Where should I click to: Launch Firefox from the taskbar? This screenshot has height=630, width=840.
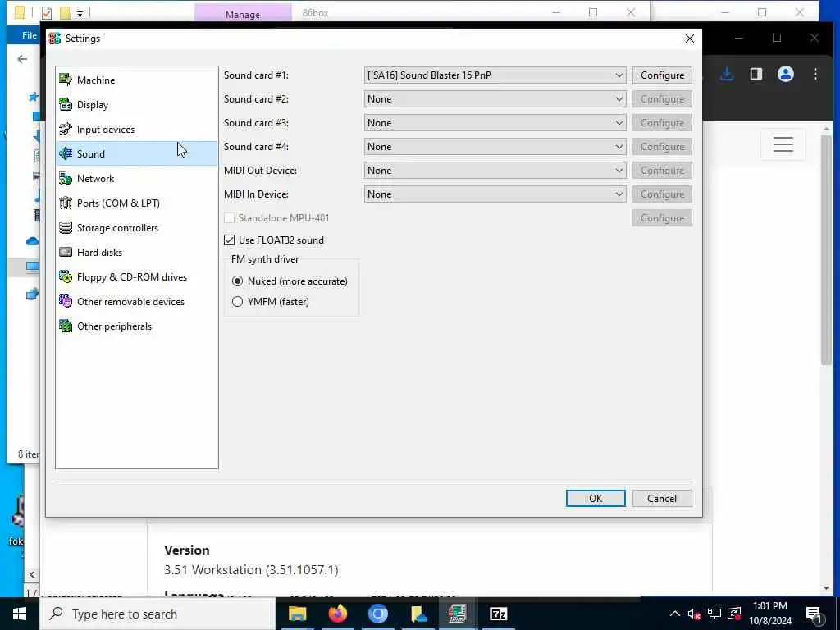(337, 614)
